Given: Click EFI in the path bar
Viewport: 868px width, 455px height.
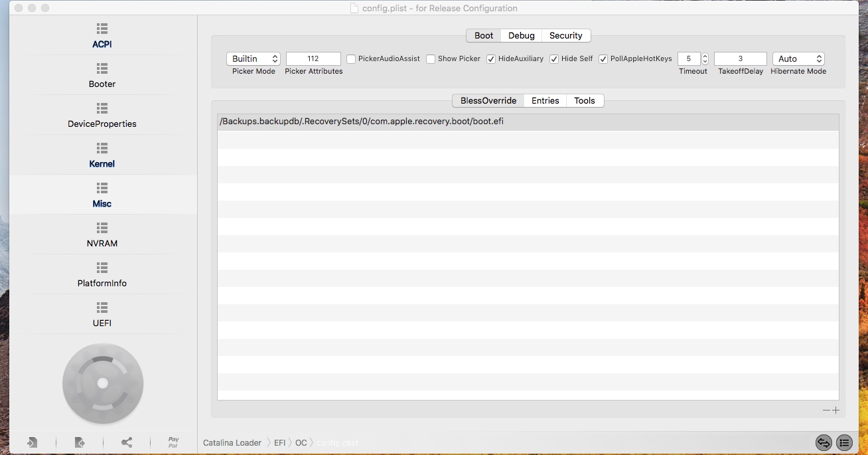Looking at the screenshot, I should click(279, 443).
